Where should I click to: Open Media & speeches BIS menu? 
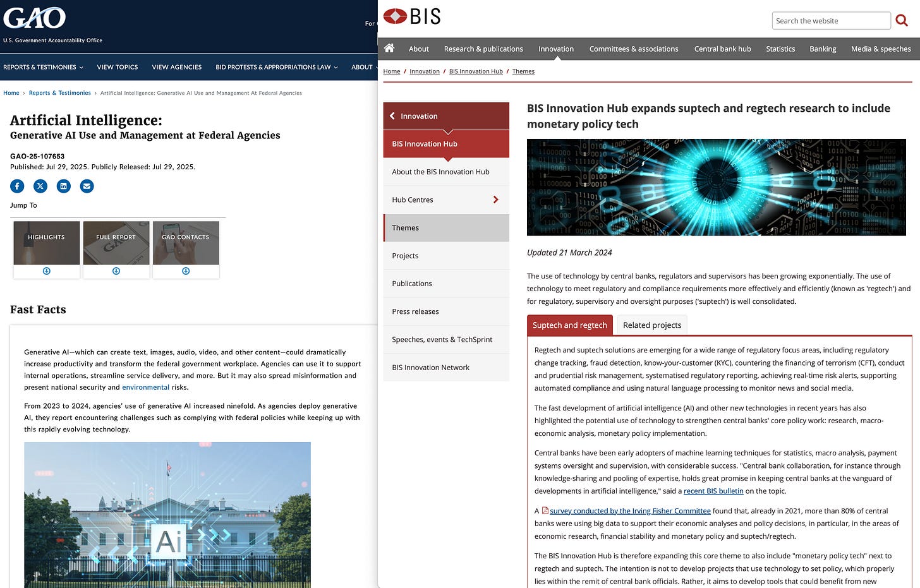point(881,49)
